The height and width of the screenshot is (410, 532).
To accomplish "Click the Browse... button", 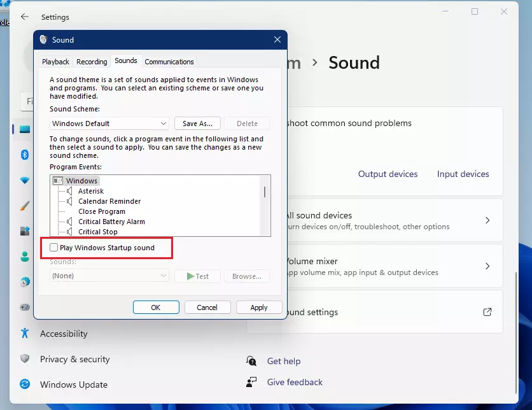I will pyautogui.click(x=247, y=276).
